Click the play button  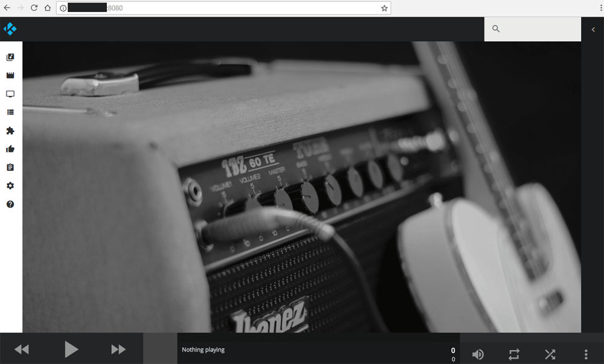[71, 350]
